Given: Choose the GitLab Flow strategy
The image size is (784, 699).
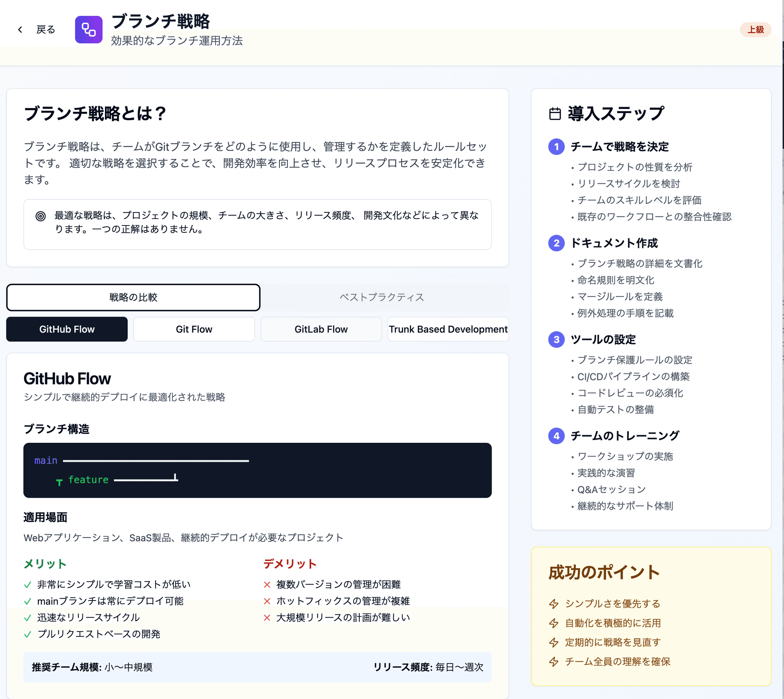Looking at the screenshot, I should click(x=321, y=329).
